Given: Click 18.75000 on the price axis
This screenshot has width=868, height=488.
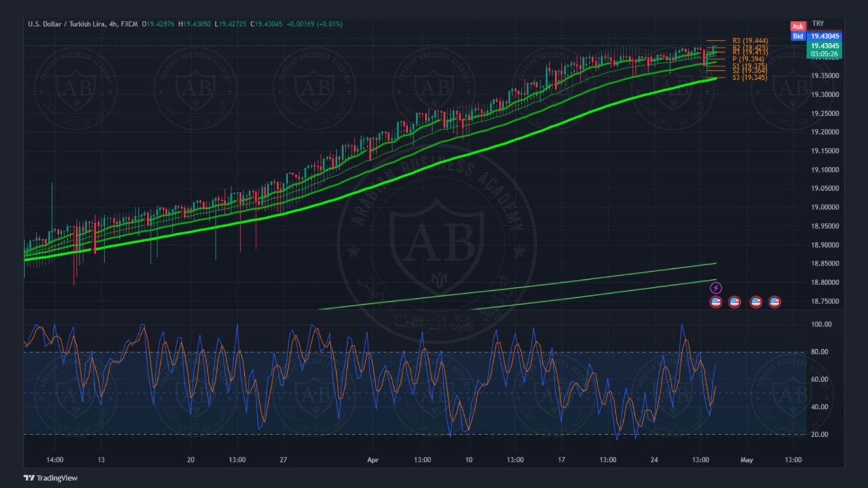Looking at the screenshot, I should click(x=825, y=301).
